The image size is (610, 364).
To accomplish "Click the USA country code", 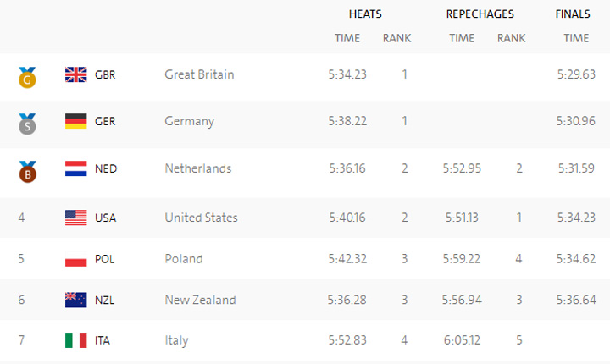I will click(106, 218).
